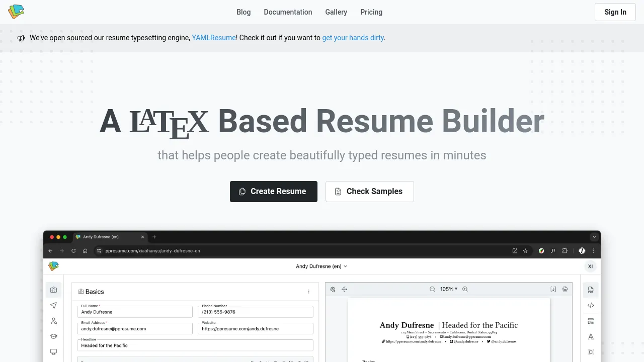
Task: Close the Andy Dufresne (en) browser tab
Action: pyautogui.click(x=142, y=237)
